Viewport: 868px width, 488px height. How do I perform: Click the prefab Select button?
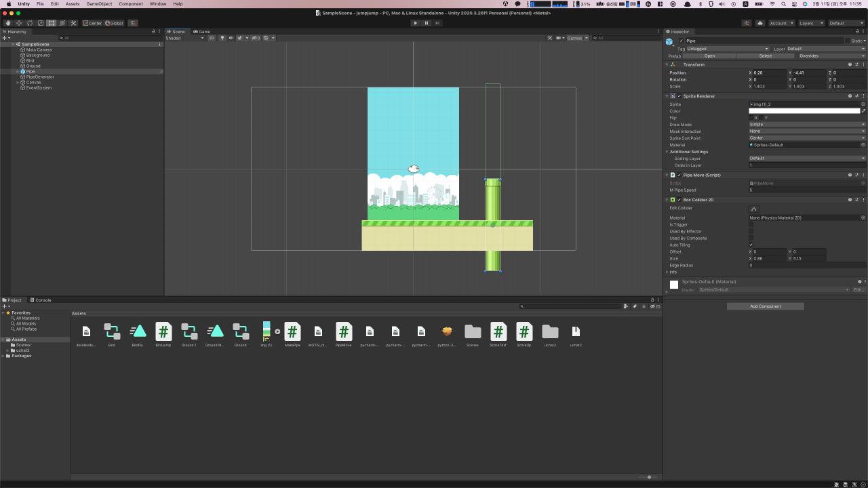tap(766, 56)
